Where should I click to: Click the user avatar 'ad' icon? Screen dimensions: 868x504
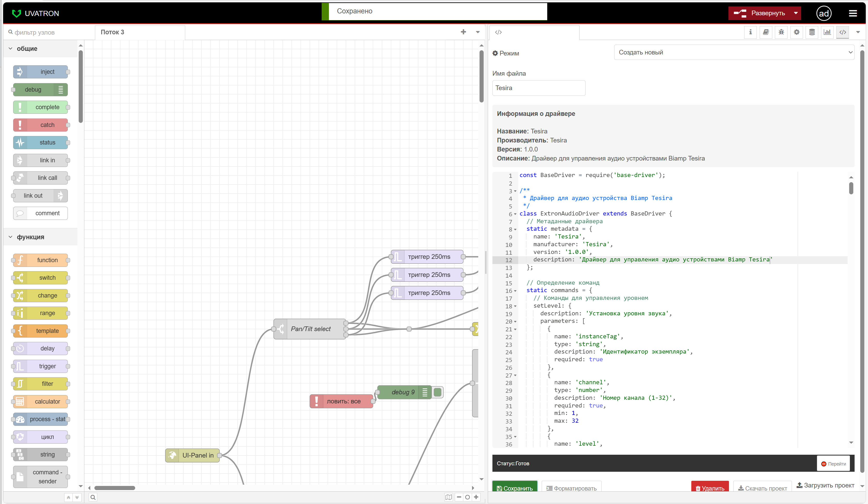click(824, 13)
